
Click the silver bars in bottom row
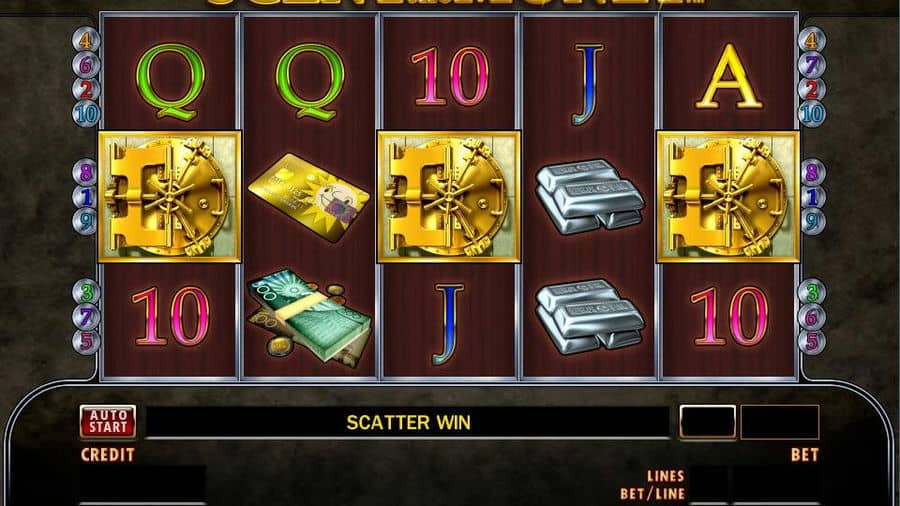coord(589,317)
